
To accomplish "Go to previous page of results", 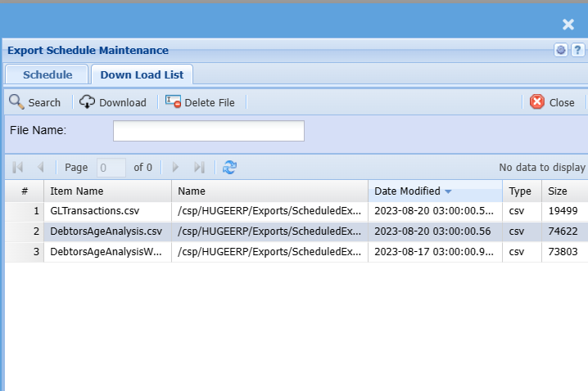I will [41, 167].
